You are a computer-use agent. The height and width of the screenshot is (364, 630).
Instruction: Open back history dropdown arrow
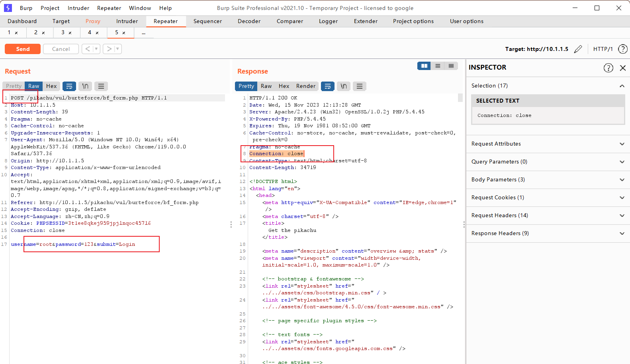96,49
